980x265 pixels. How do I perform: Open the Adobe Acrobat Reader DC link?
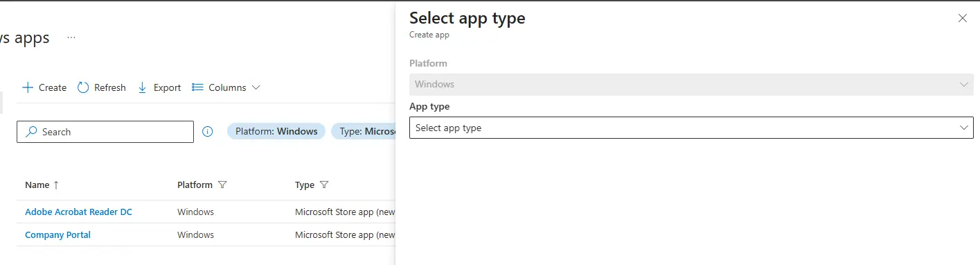78,212
